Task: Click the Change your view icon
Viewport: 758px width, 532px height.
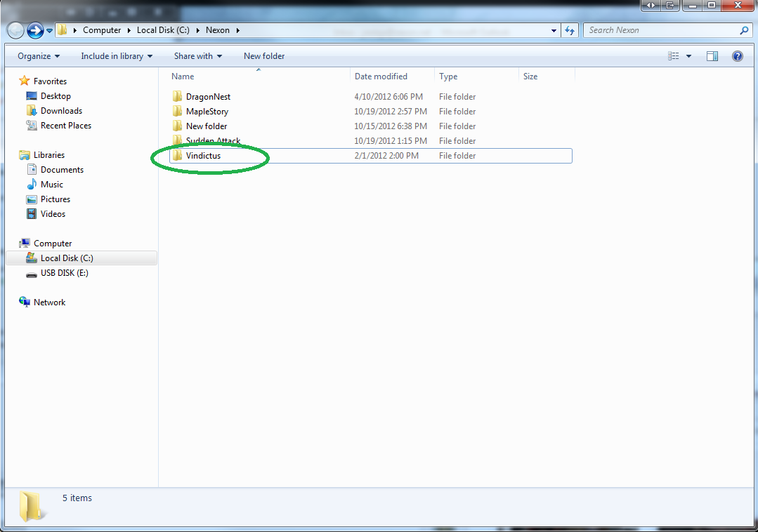Action: click(674, 56)
